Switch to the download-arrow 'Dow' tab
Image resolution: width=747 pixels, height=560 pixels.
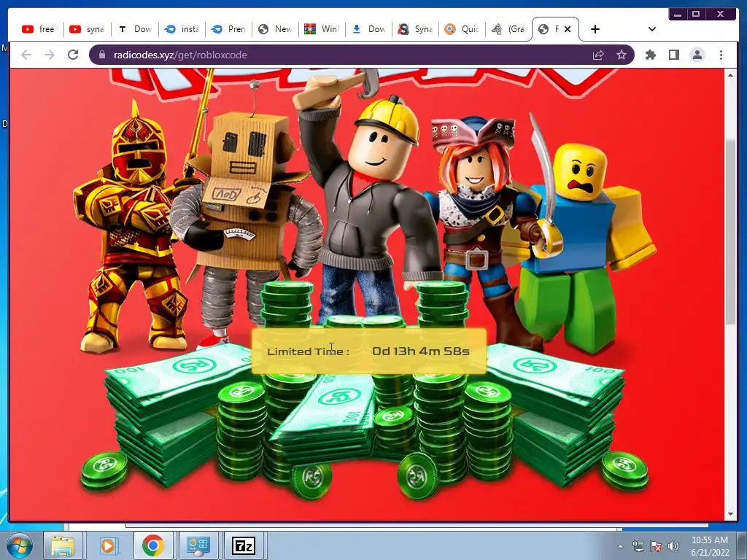tap(368, 29)
